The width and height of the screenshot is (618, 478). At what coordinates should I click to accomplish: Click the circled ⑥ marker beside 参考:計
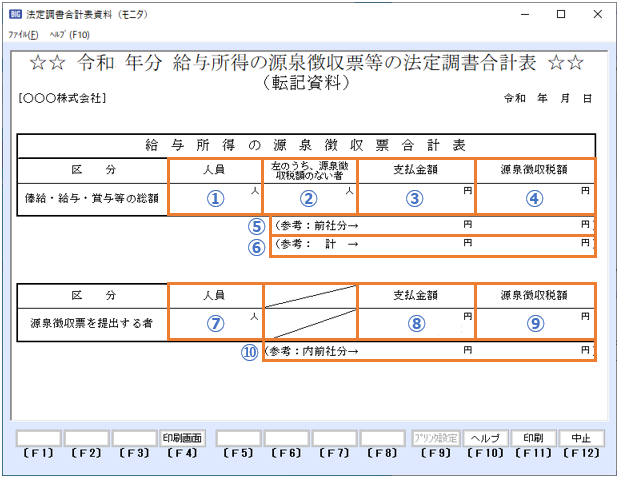click(257, 246)
